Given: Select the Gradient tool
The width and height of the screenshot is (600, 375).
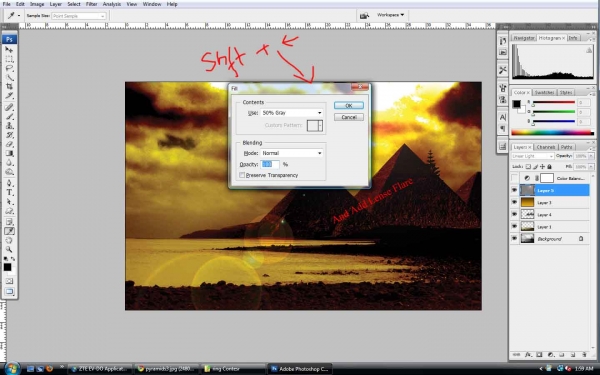Looking at the screenshot, I should [9, 153].
